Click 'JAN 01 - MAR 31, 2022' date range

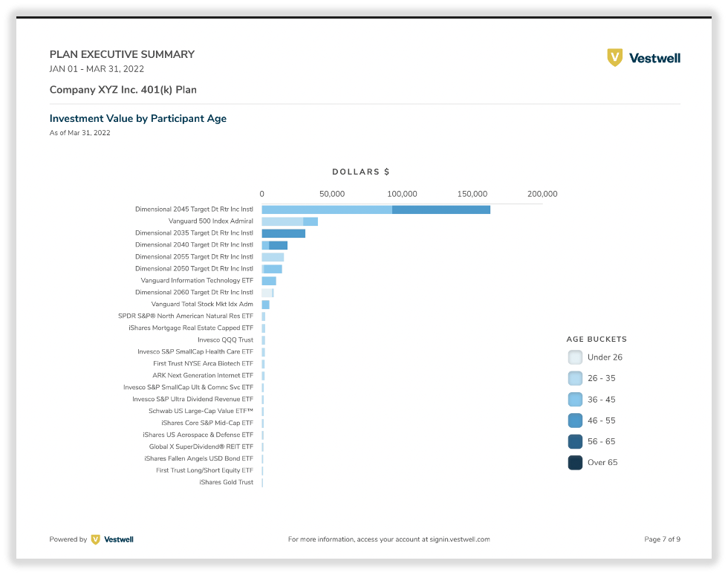coord(97,69)
